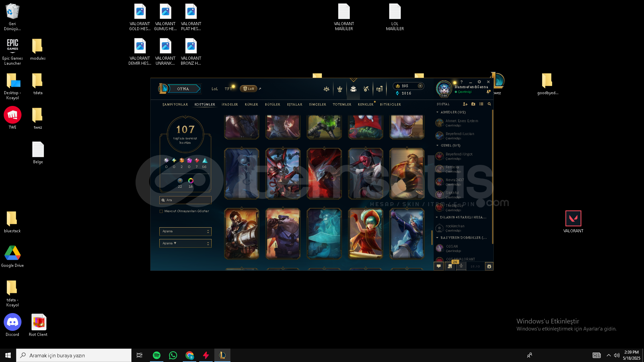
Task: Switch to SİMGELER tab
Action: tap(317, 105)
